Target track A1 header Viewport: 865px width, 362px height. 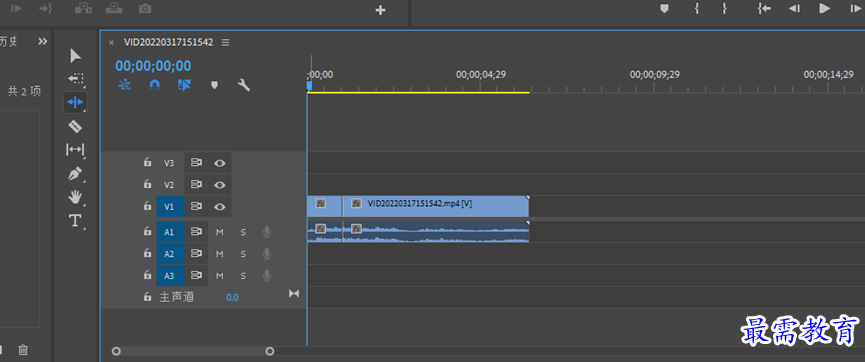pyautogui.click(x=169, y=232)
